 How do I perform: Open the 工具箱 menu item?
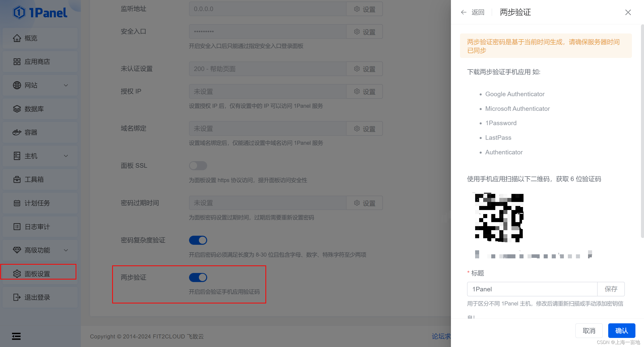click(40, 179)
